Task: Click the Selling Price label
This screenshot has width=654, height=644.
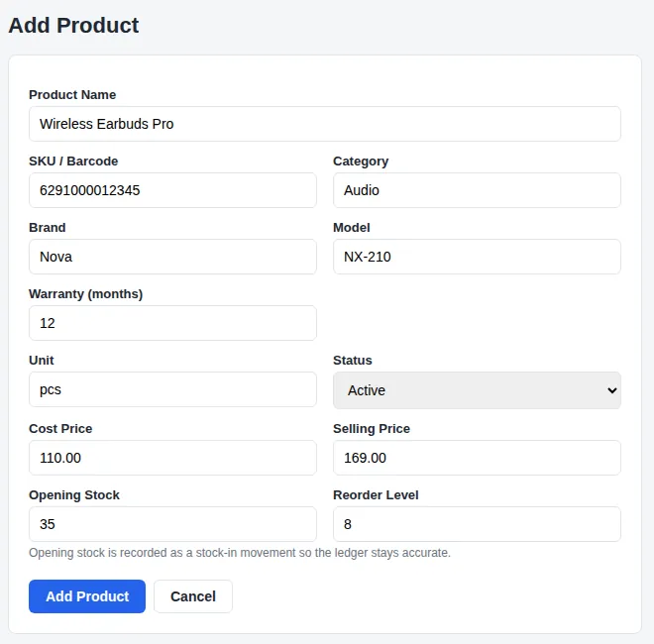Action: tap(372, 429)
